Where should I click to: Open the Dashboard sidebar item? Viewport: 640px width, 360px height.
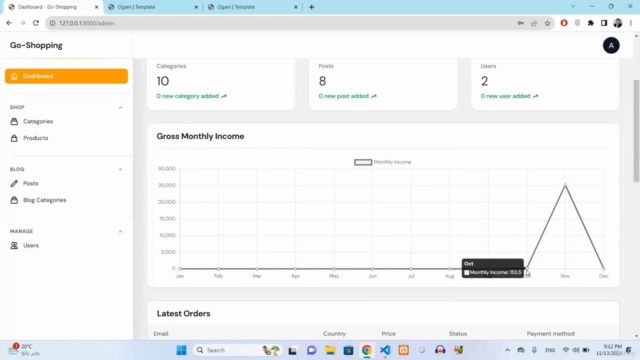66,76
